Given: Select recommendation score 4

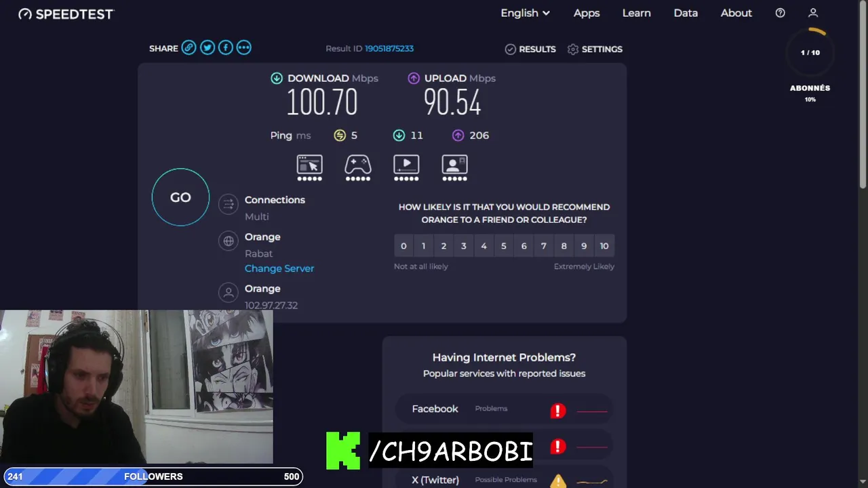Looking at the screenshot, I should click(484, 246).
